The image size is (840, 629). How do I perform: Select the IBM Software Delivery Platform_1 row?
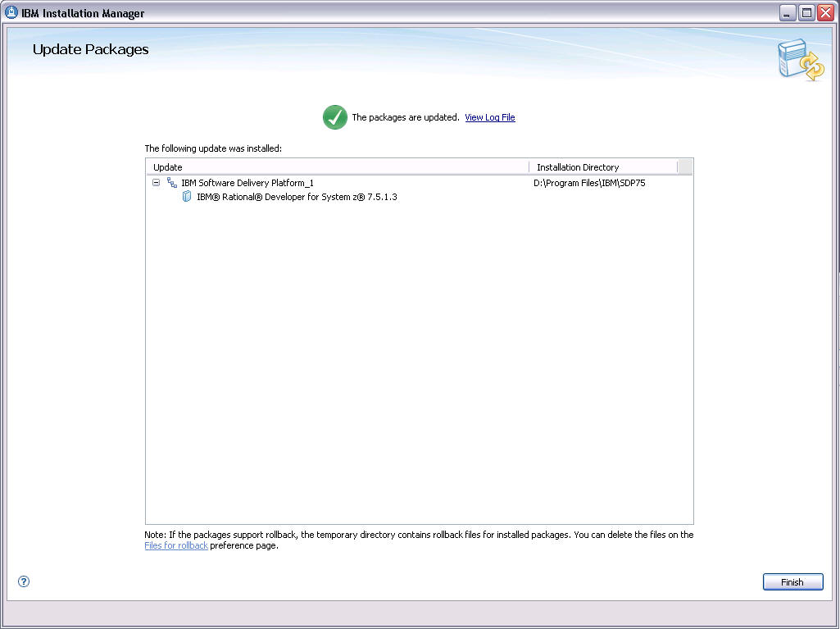(419, 183)
